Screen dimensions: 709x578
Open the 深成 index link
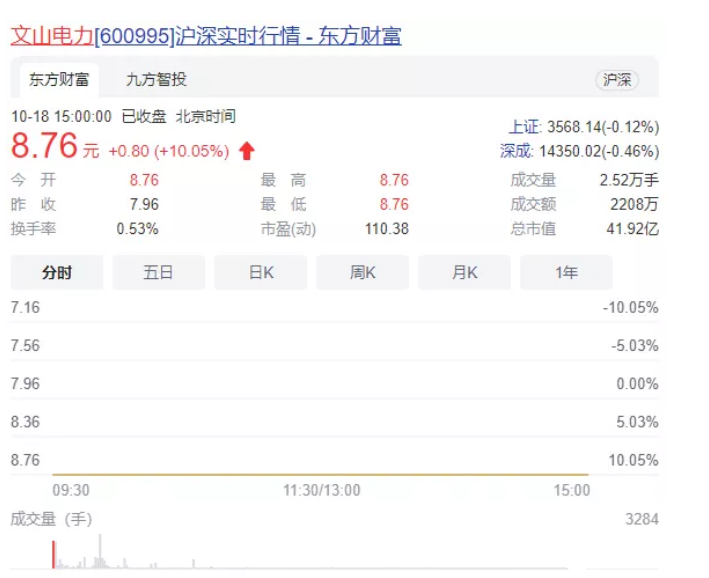point(516,151)
